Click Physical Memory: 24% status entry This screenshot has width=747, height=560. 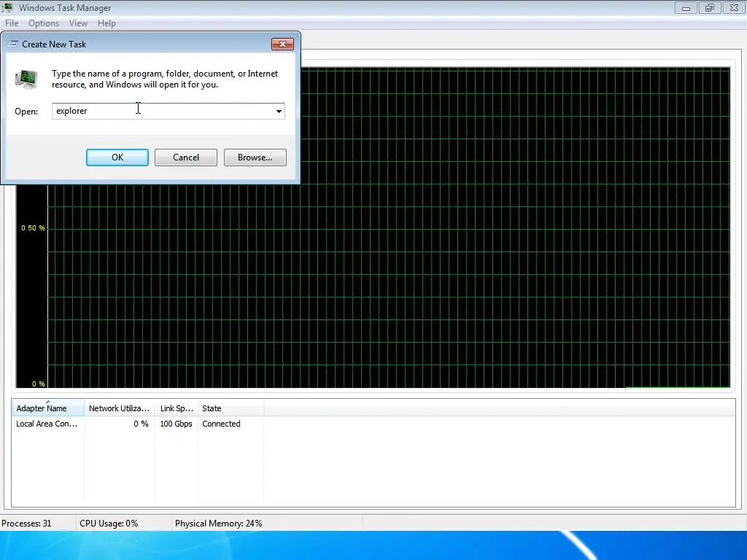click(218, 524)
